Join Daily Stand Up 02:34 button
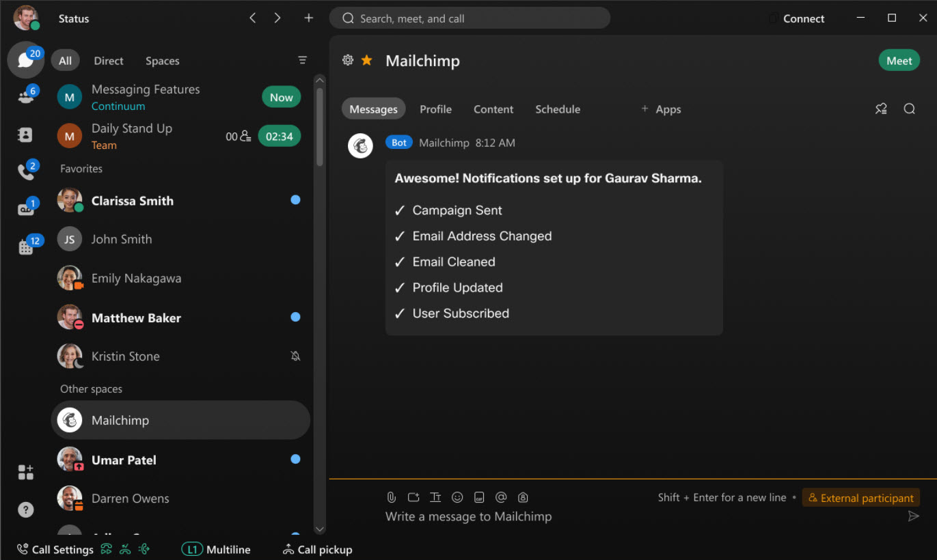The height and width of the screenshot is (560, 937). click(x=279, y=136)
